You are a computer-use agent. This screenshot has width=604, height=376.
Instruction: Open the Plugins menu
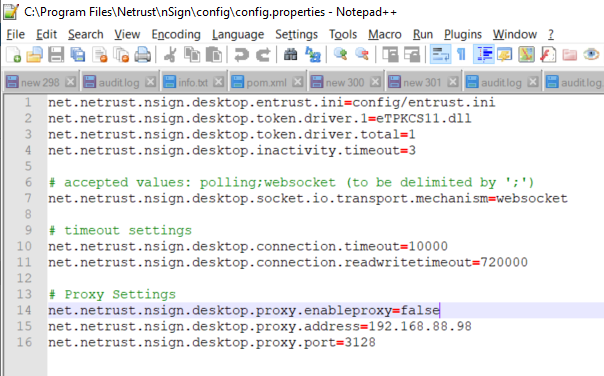click(x=463, y=34)
